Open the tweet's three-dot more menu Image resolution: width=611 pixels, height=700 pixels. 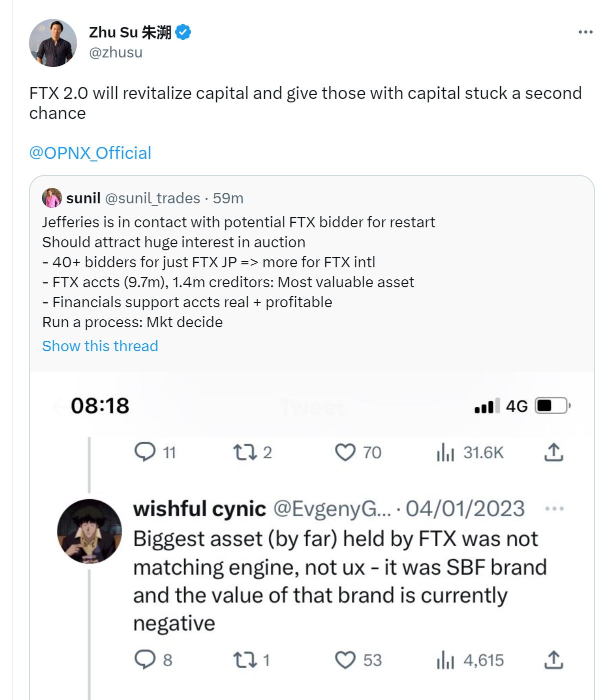tap(585, 32)
